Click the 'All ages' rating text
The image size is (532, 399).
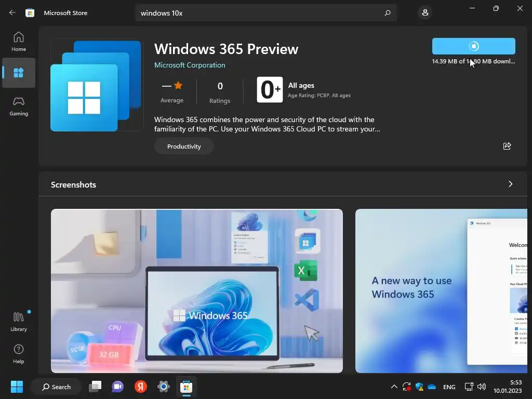click(x=301, y=86)
